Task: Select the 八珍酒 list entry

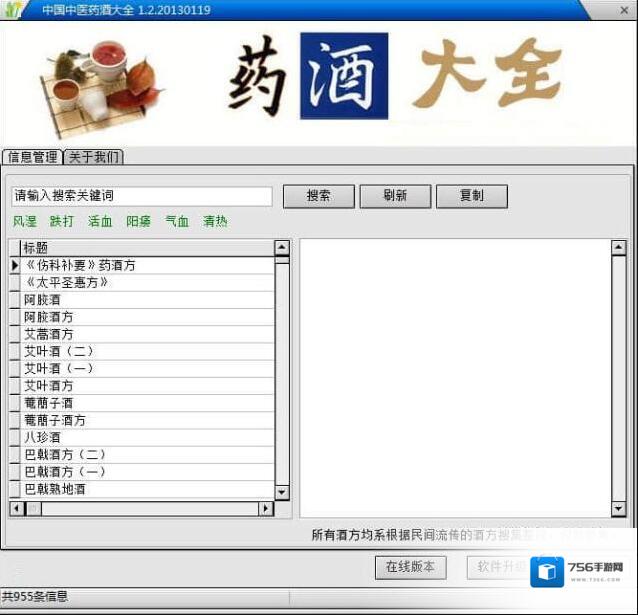Action: click(x=42, y=437)
